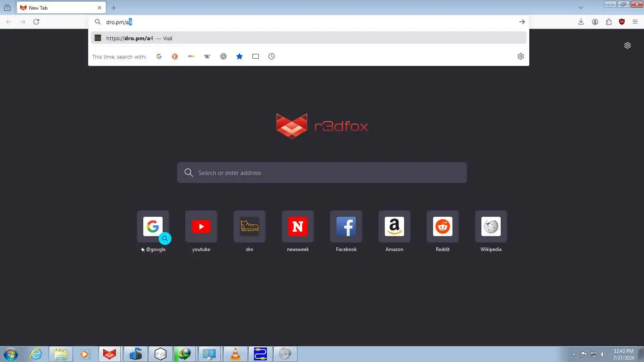
Task: Search this time with Wikipedia
Action: point(207,56)
